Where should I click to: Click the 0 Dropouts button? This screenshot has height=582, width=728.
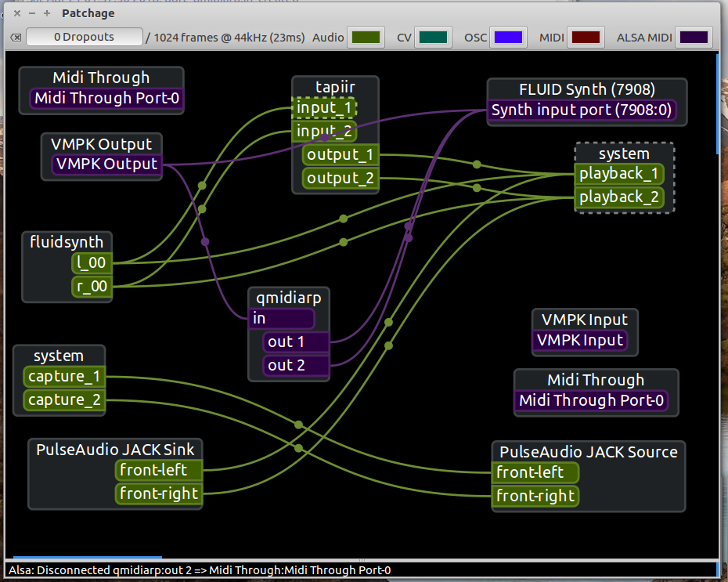click(x=84, y=37)
